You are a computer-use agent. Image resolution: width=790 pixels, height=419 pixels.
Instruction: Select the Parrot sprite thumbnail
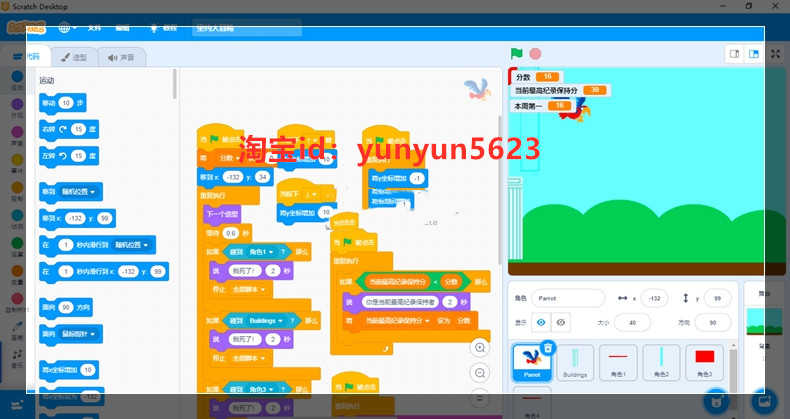click(x=532, y=363)
